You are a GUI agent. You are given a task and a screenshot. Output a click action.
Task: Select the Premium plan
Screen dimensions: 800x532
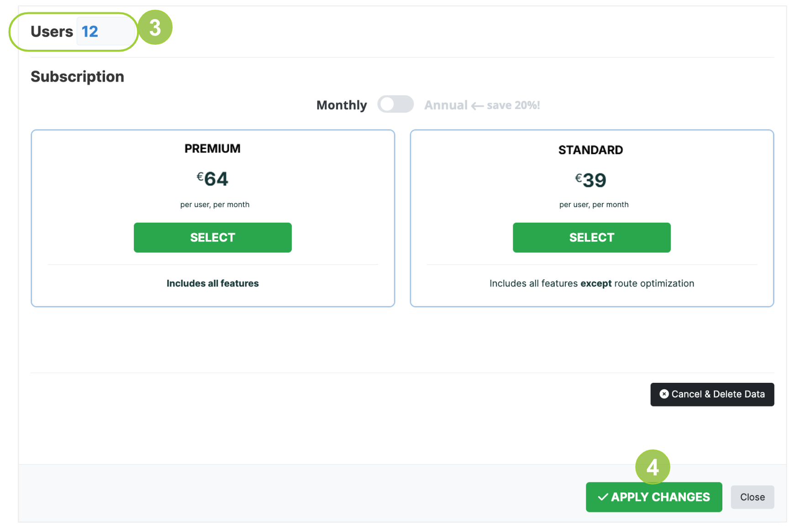[212, 237]
